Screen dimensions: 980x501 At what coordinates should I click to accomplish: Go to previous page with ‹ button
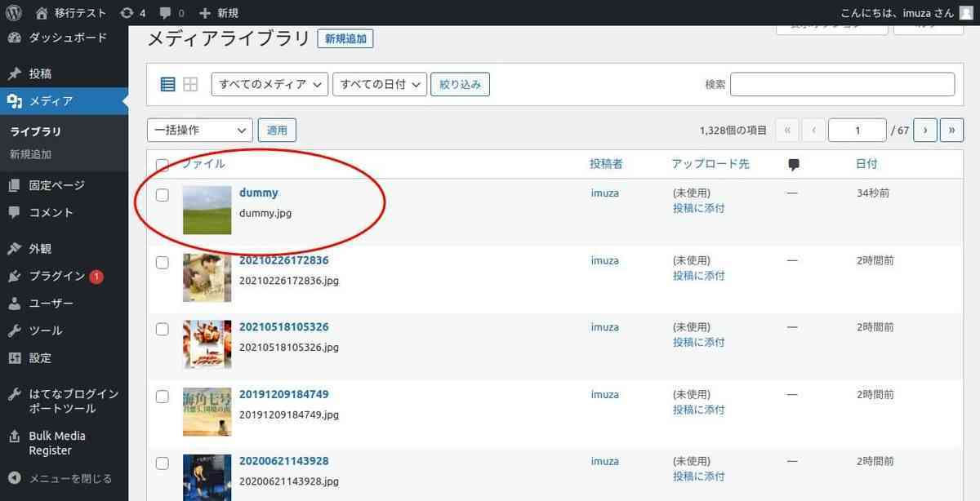[x=813, y=130]
